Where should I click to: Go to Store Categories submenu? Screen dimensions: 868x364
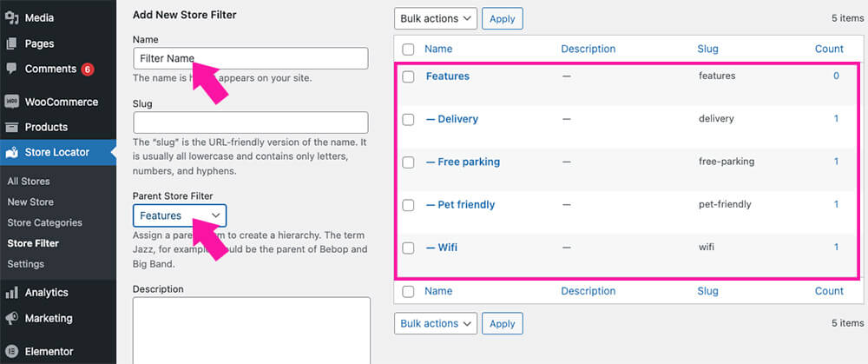44,222
